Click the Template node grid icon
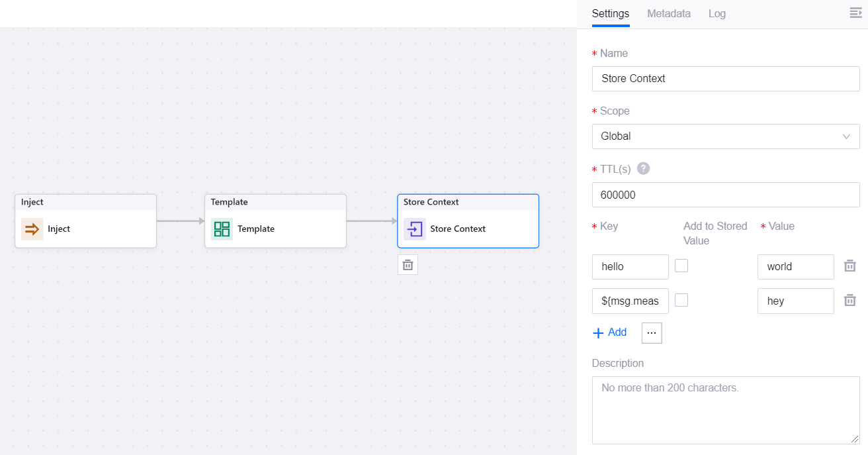The width and height of the screenshot is (868, 455). click(222, 229)
